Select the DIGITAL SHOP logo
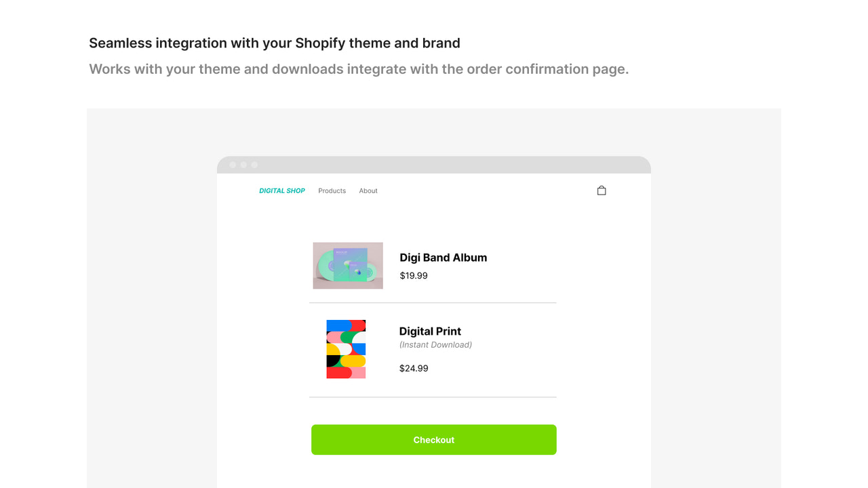868x488 pixels. click(282, 190)
